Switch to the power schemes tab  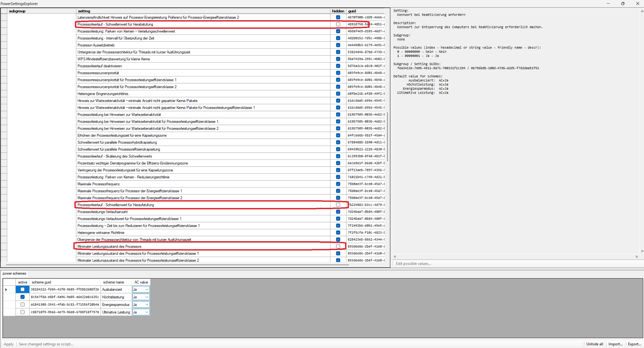[14, 274]
